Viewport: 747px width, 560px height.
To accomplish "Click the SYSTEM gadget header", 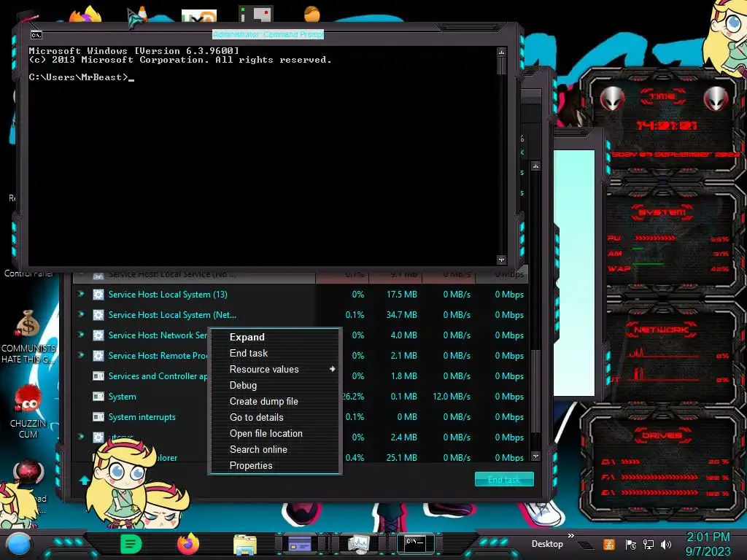I will click(662, 212).
